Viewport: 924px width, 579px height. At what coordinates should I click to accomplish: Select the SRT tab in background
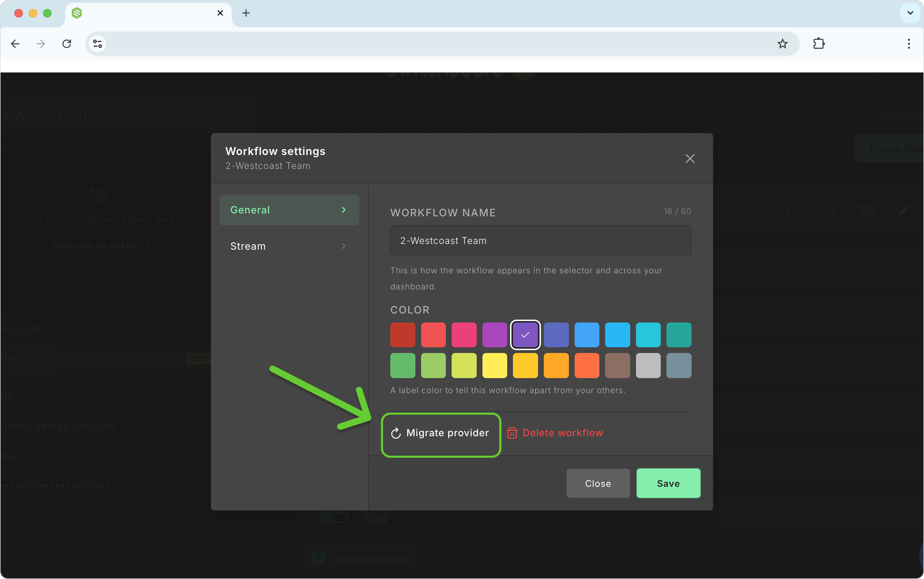pos(172,359)
